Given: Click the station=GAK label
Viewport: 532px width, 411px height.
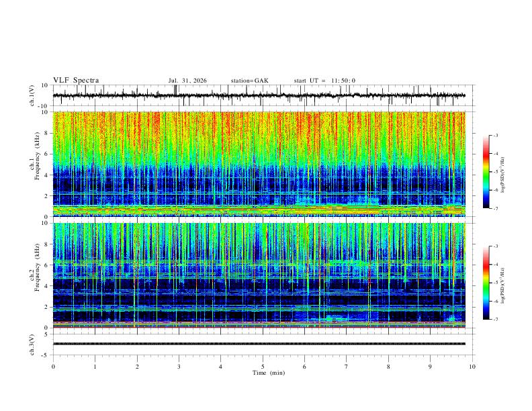Looking at the screenshot, I should click(249, 81).
